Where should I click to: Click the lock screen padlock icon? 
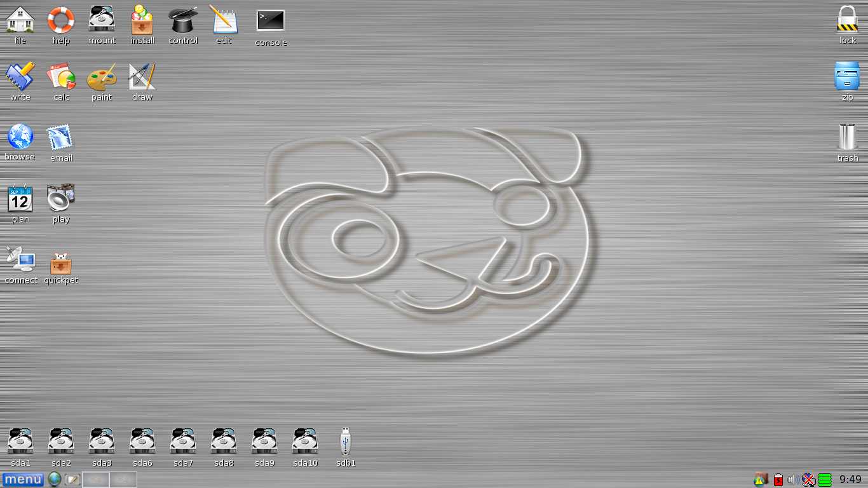coord(847,20)
